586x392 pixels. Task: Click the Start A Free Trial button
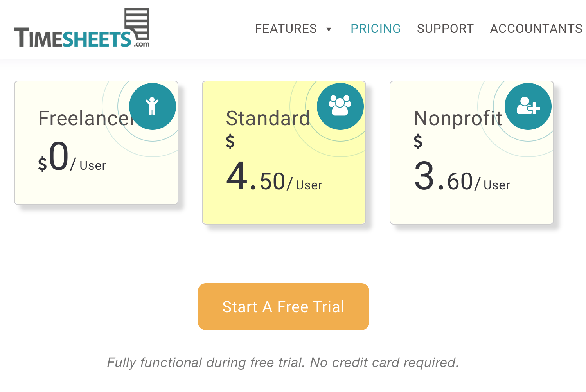pyautogui.click(x=284, y=307)
